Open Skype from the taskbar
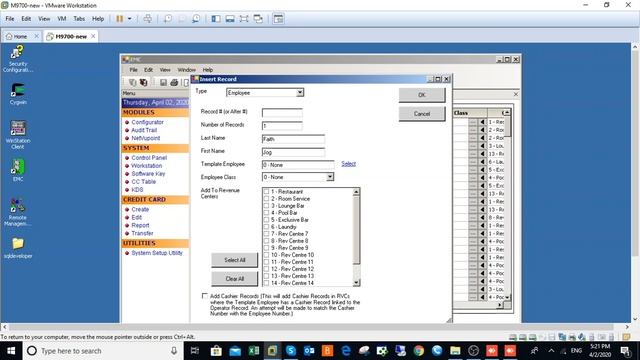640x360 pixels. (291, 351)
